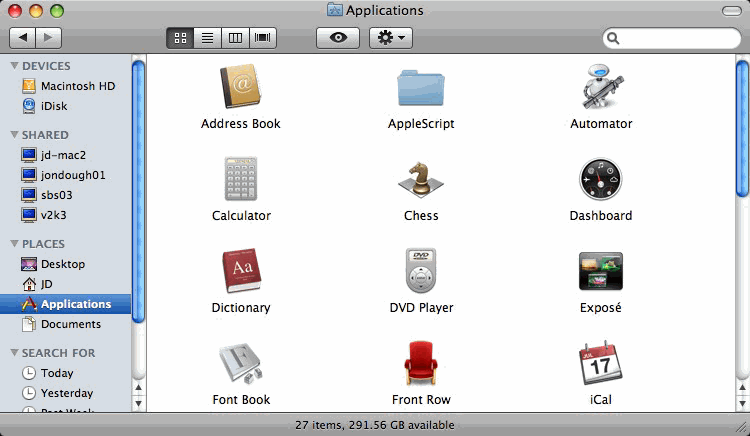Click sidebar scrollbar up arrow
The image size is (750, 436).
pos(138,387)
